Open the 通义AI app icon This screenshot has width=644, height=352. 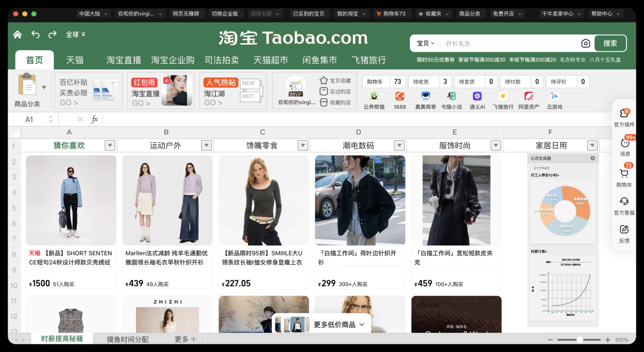coord(477,96)
